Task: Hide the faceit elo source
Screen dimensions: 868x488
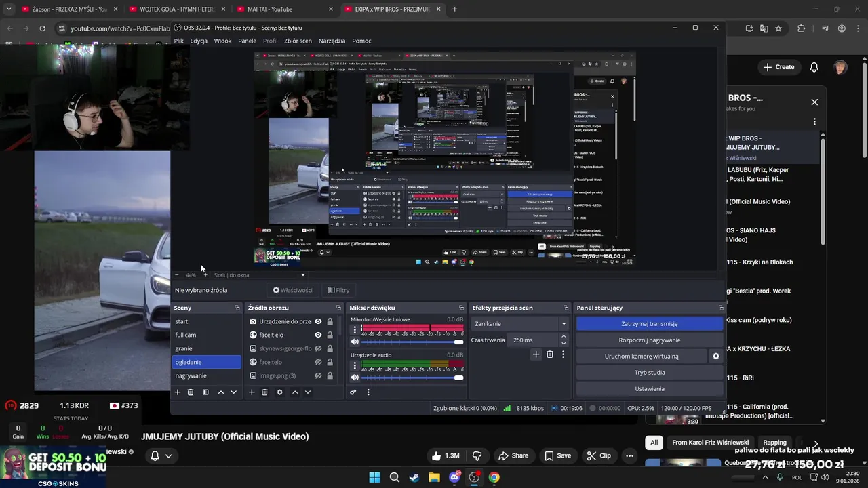Action: click(x=318, y=335)
